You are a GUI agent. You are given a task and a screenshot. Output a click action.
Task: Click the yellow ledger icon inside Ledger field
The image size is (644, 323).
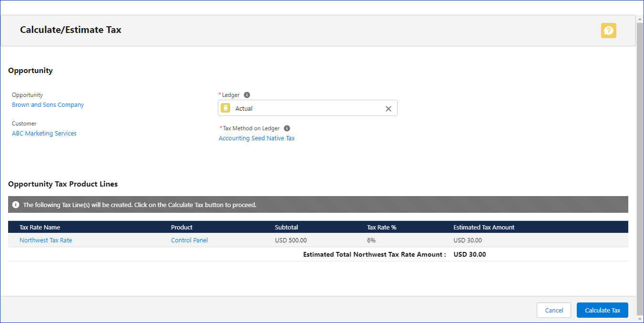(x=226, y=108)
